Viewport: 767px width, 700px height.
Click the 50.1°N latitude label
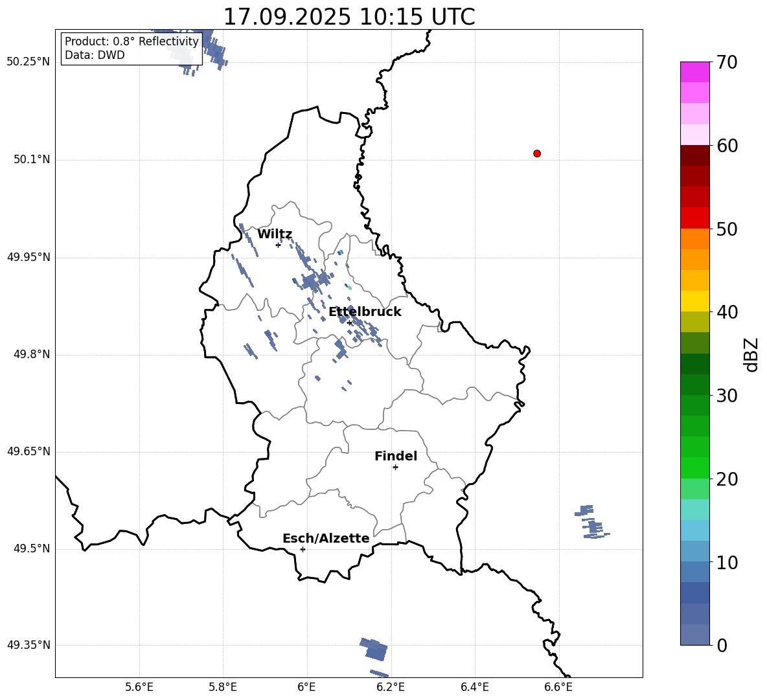tap(32, 160)
